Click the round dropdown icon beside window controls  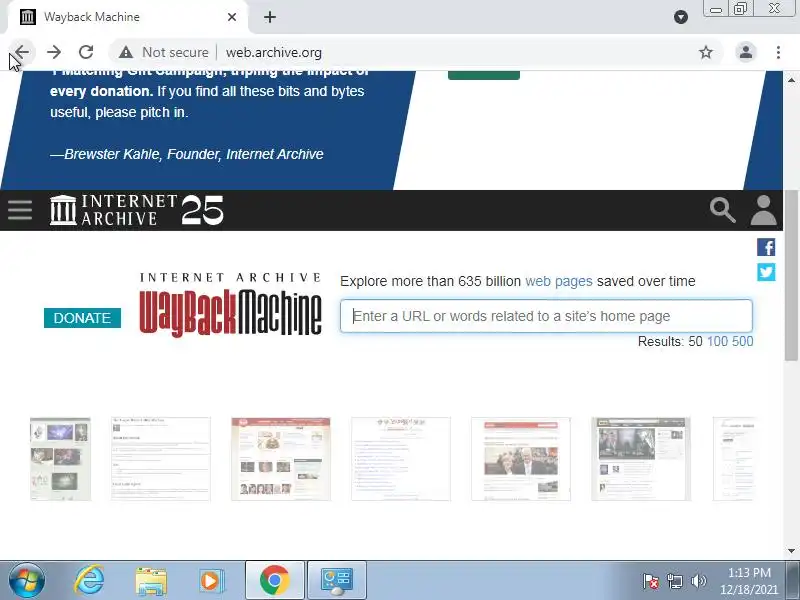pos(681,17)
